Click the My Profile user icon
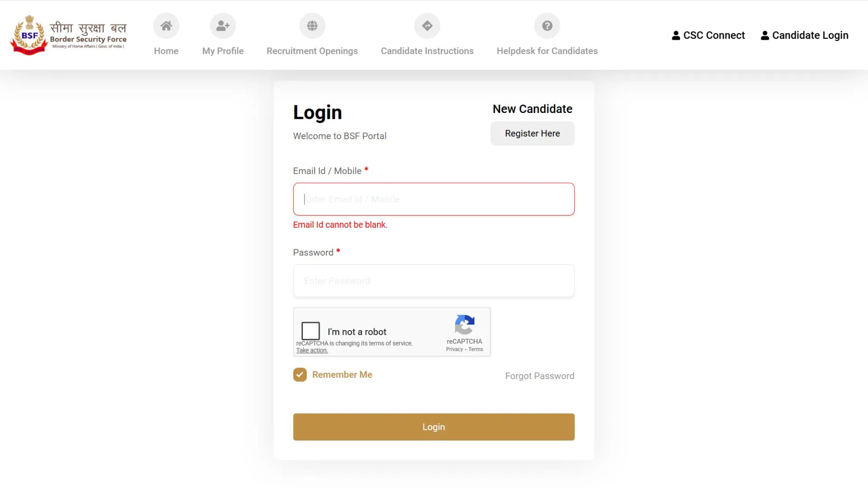The height and width of the screenshot is (488, 868). pyautogui.click(x=223, y=26)
